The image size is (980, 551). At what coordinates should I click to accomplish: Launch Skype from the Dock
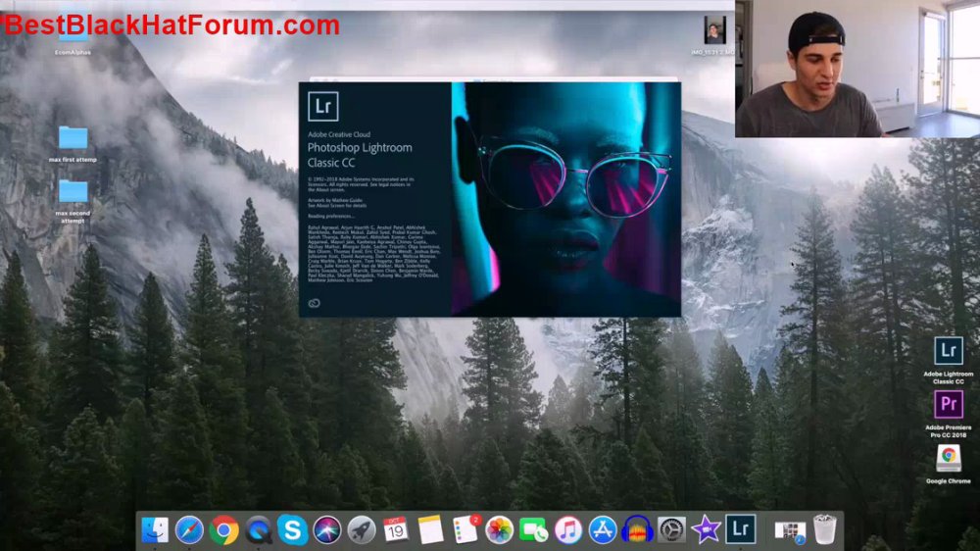coord(292,529)
